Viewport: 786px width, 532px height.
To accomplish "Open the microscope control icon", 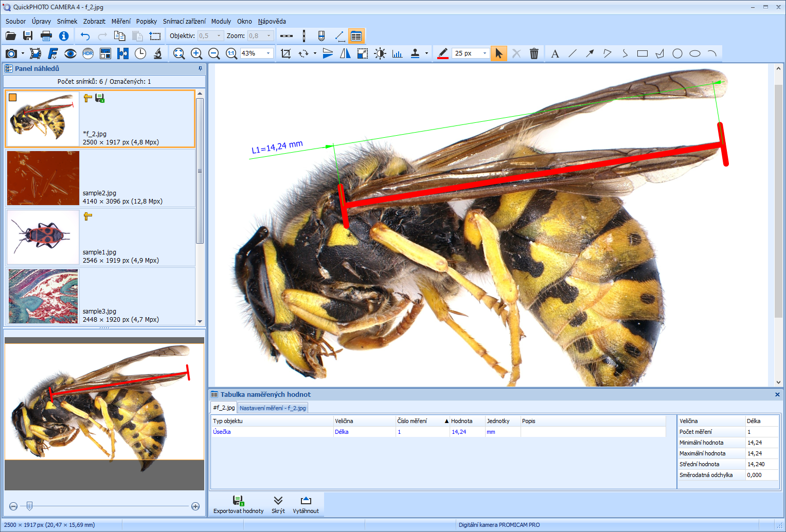I will coord(158,53).
